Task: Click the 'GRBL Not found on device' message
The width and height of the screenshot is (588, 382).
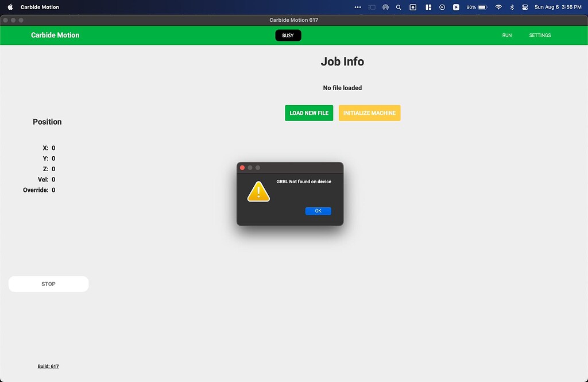Action: (304, 182)
